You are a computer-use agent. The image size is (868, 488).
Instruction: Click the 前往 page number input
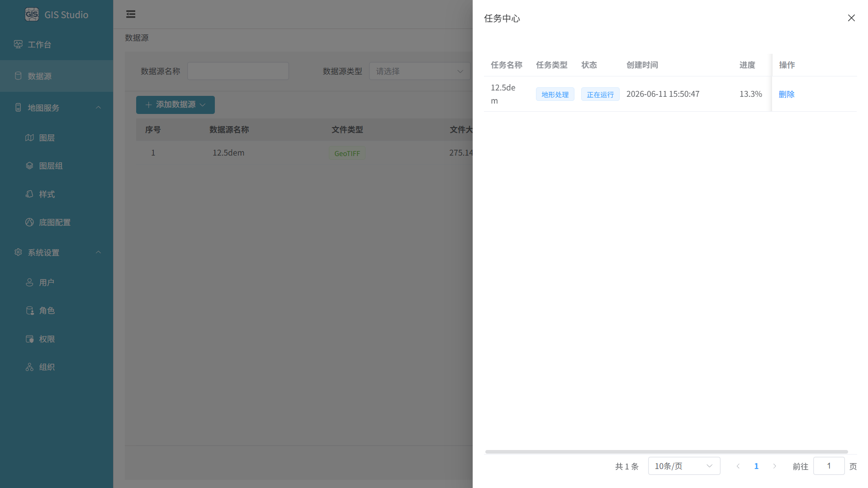point(829,466)
